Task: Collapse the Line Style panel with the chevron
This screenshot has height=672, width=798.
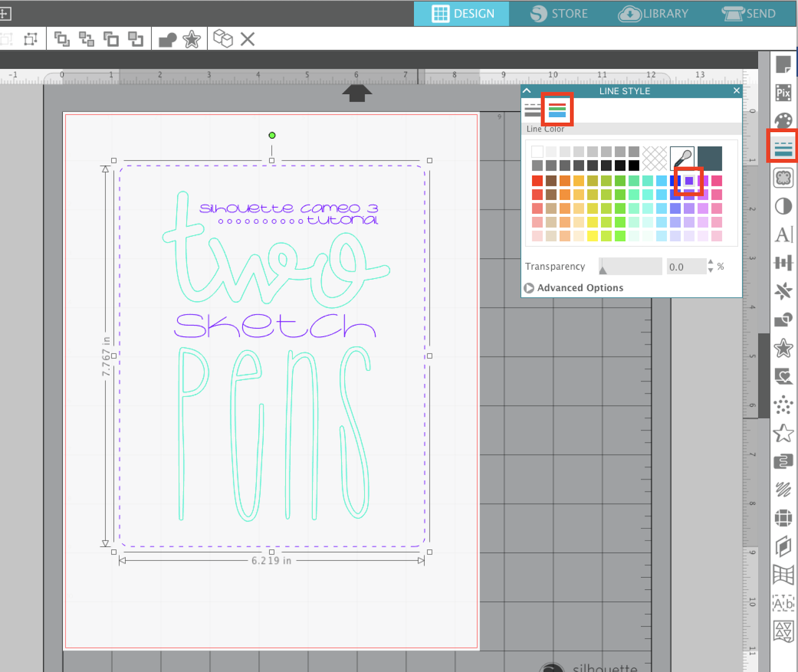Action: pos(527,91)
